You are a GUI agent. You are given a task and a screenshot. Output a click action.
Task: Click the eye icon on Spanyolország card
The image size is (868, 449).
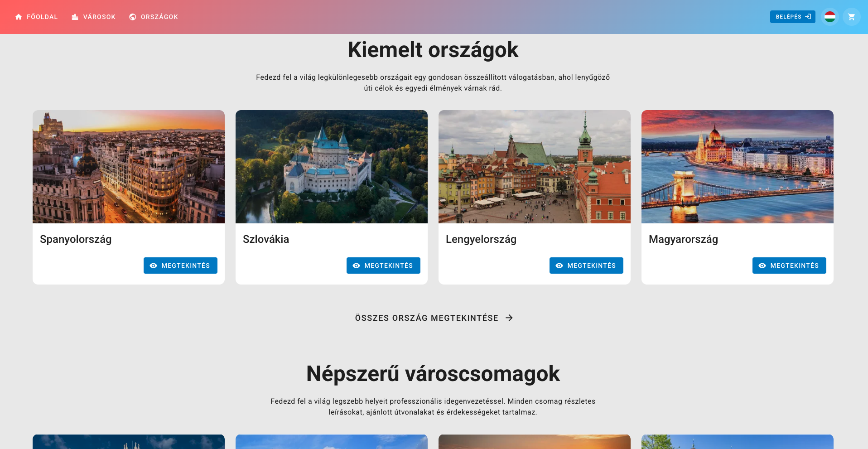(154, 266)
